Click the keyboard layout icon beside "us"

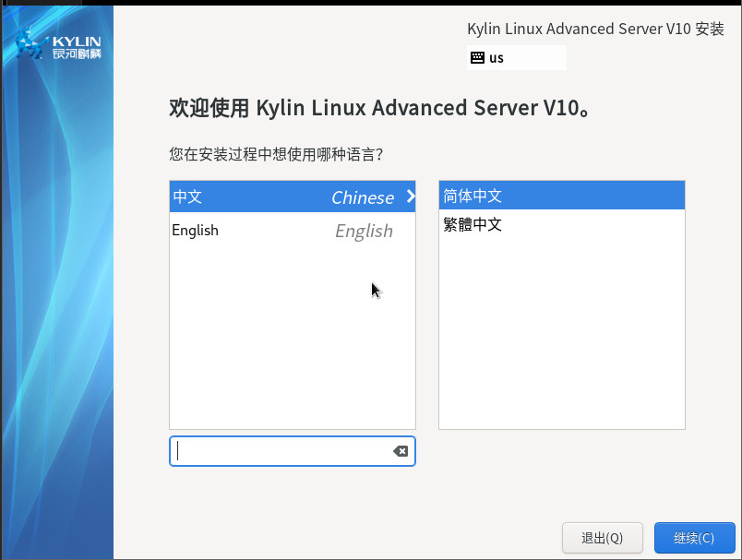pyautogui.click(x=477, y=58)
